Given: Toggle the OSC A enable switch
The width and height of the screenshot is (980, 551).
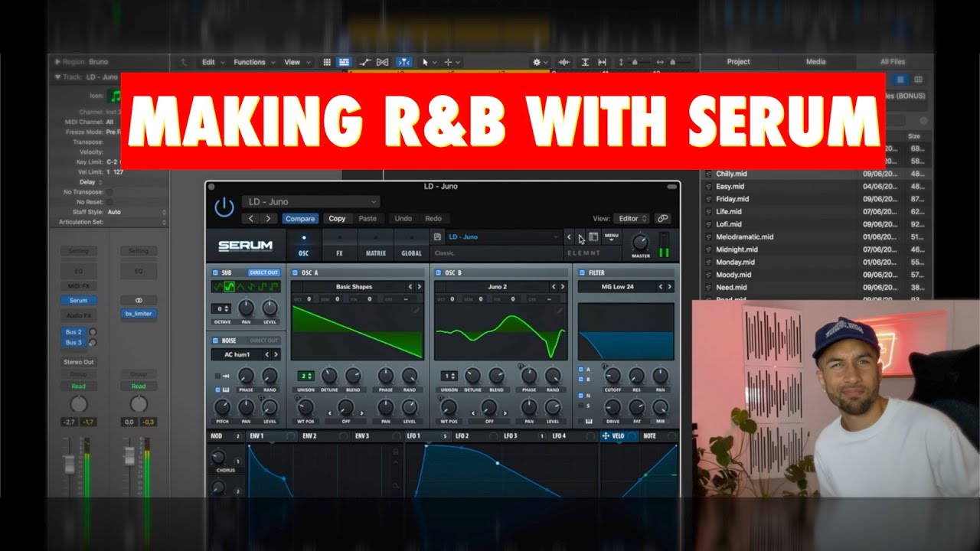Looking at the screenshot, I should [296, 272].
